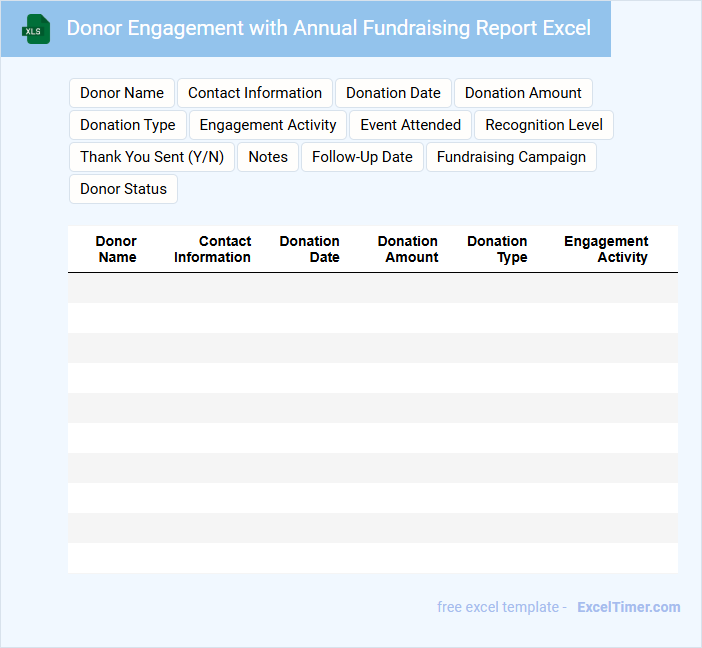Click the green XLS file icon

coord(36,29)
